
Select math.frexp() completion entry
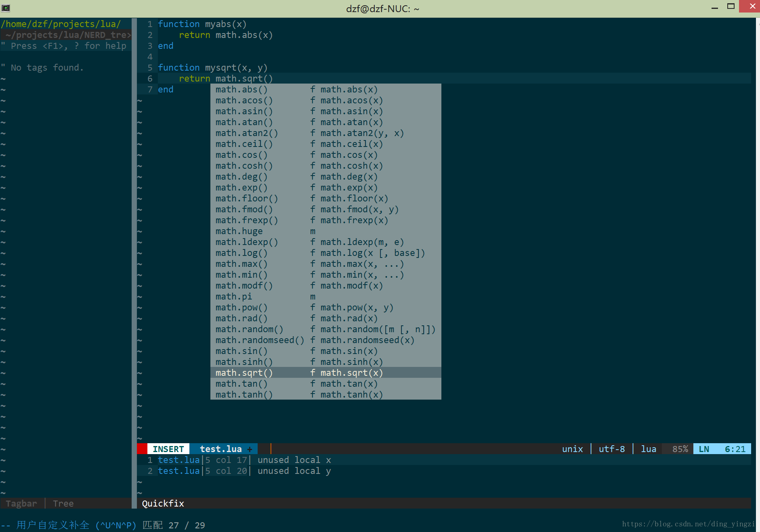(326, 220)
